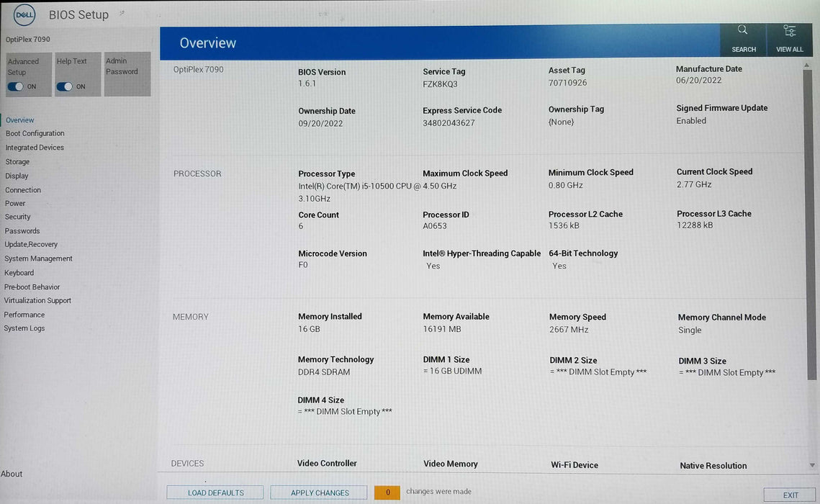This screenshot has height=504, width=820.
Task: Open Update,Recovery section
Action: [x=31, y=244]
